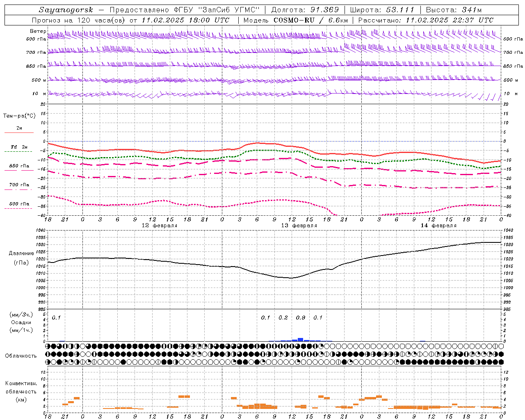Image resolution: width=525 pixels, height=420 pixels.
Task: Click the left '500 м' wind level label
Action: point(39,80)
